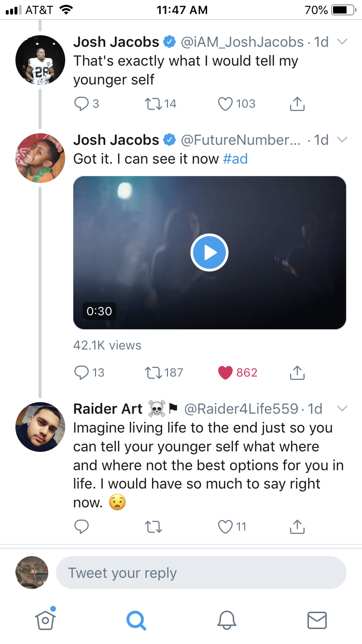Play the 0:30 video
The image size is (362, 644).
click(x=209, y=252)
